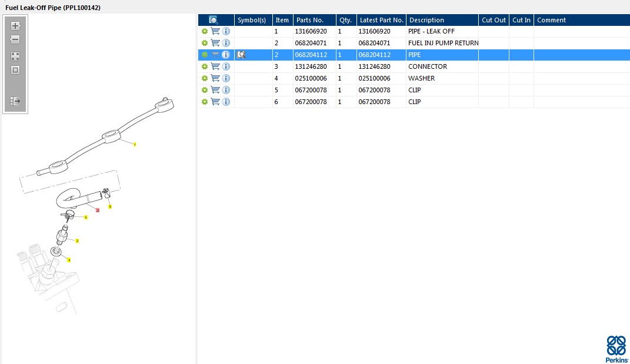Click the Cut In column header

point(522,20)
